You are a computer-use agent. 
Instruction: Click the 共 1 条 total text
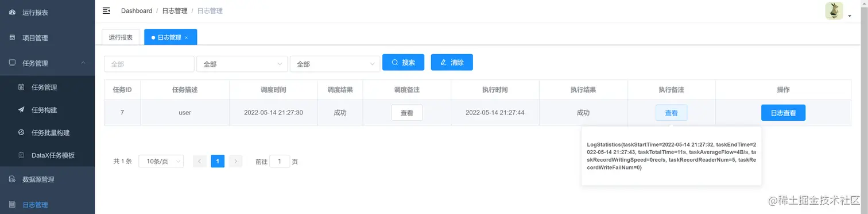pyautogui.click(x=123, y=162)
